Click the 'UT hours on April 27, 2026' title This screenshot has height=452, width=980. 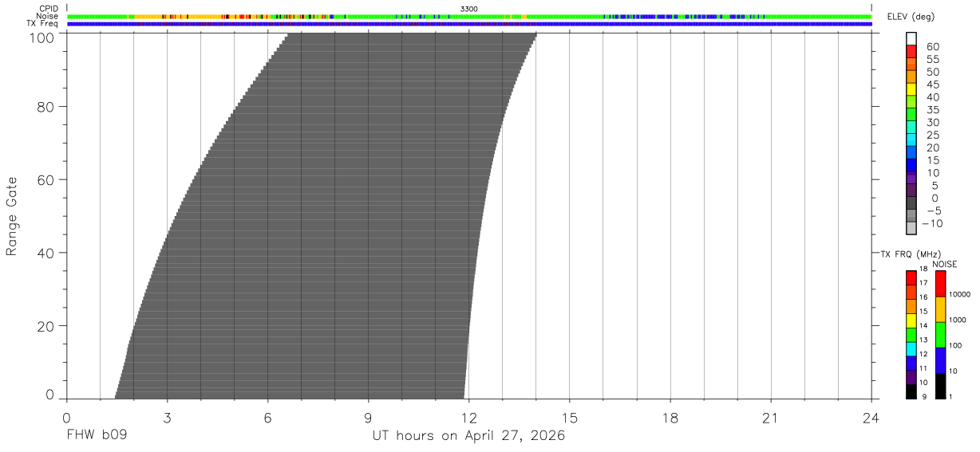[x=468, y=436]
